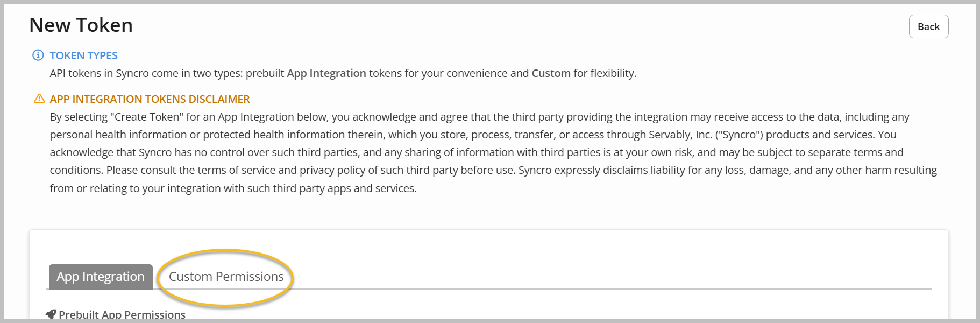
Task: Click the rocket icon beside Prebuilt App Permissions
Action: click(51, 314)
